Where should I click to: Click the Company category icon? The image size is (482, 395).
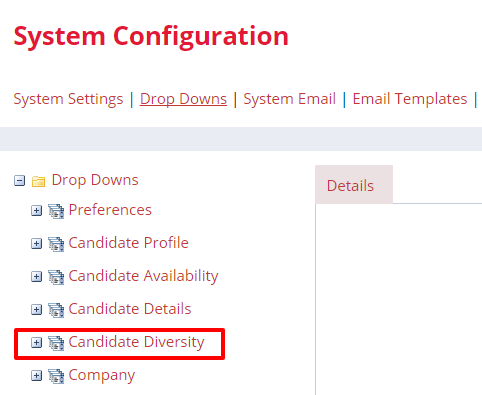click(56, 376)
